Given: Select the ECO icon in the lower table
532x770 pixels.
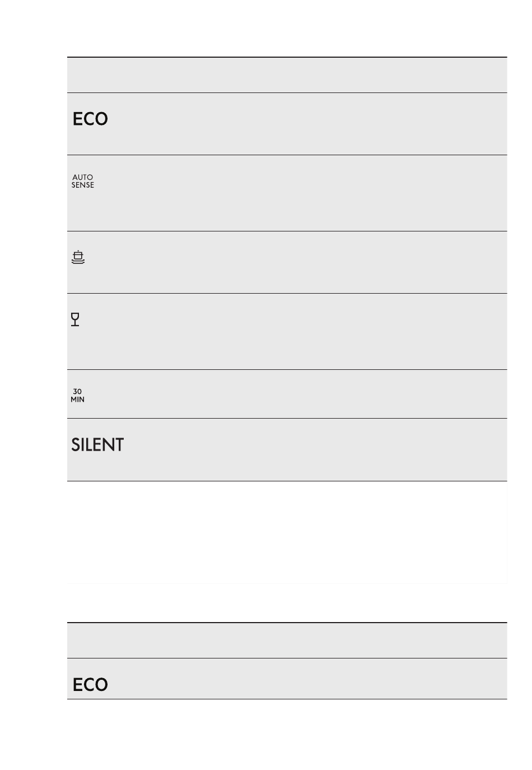Looking at the screenshot, I should coord(90,685).
